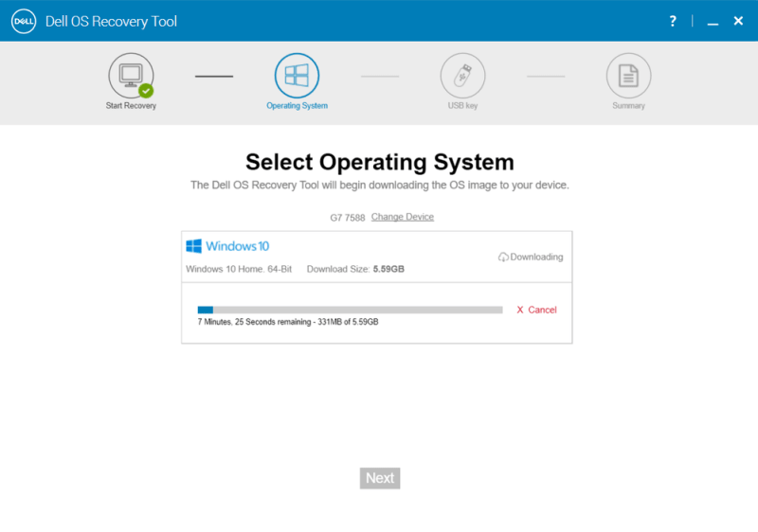Click the 'G7 7588' device name
The height and width of the screenshot is (532, 758).
pyautogui.click(x=347, y=218)
